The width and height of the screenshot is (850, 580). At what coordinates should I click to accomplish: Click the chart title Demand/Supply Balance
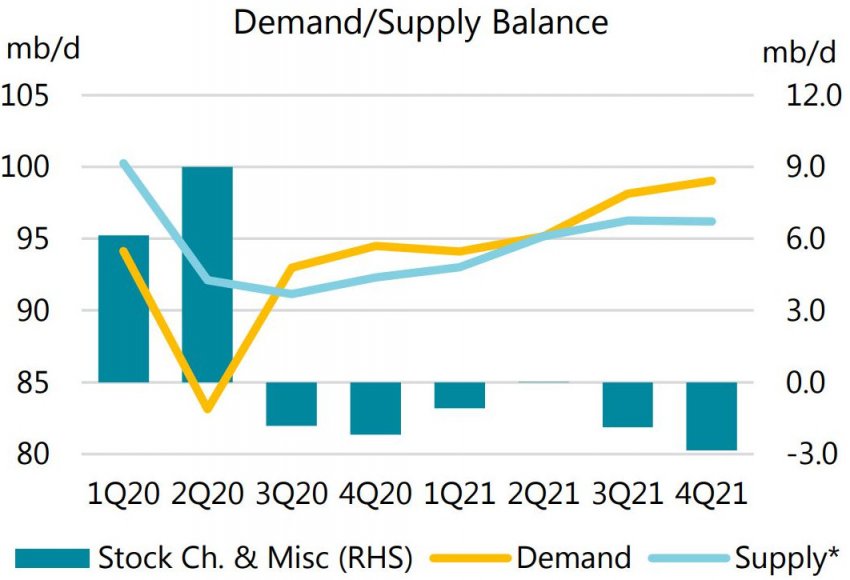tap(420, 21)
